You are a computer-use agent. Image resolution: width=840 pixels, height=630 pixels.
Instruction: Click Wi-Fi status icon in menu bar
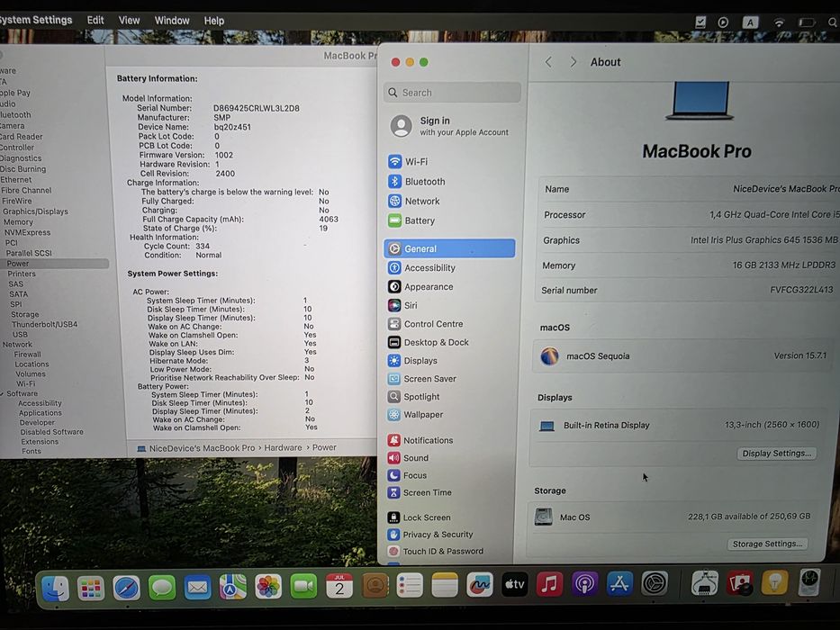[779, 22]
